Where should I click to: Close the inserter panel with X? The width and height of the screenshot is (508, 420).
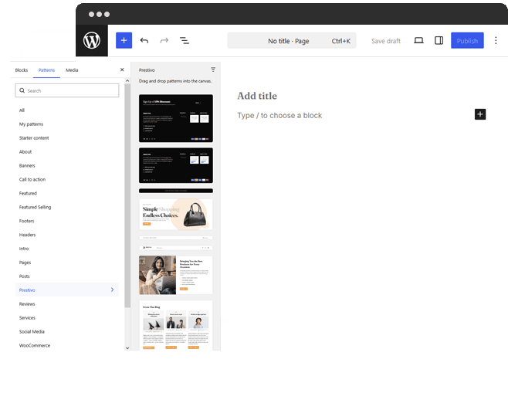122,69
